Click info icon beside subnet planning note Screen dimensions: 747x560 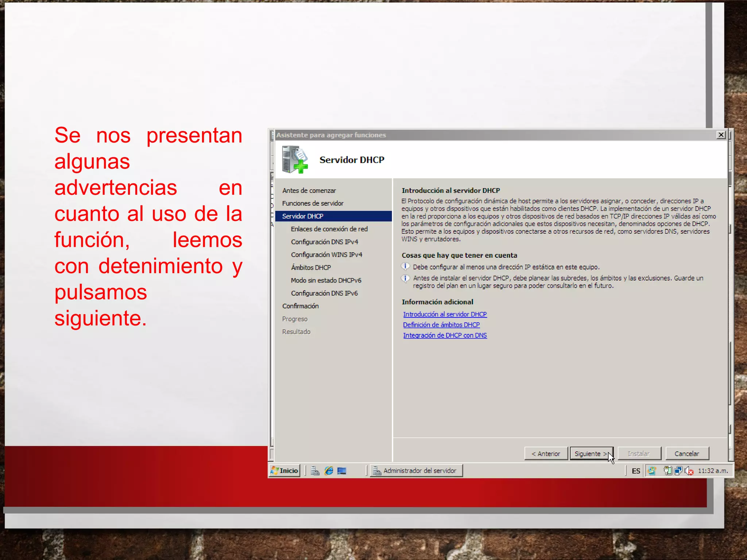406,278
